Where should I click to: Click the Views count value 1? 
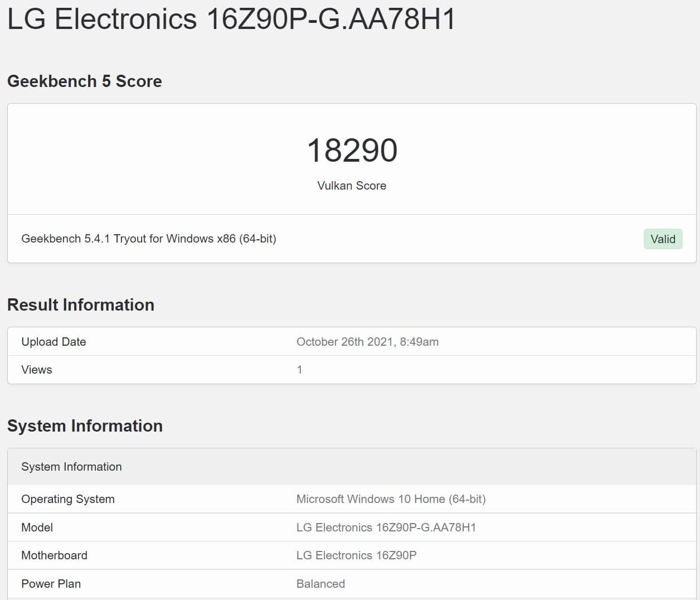(x=299, y=370)
